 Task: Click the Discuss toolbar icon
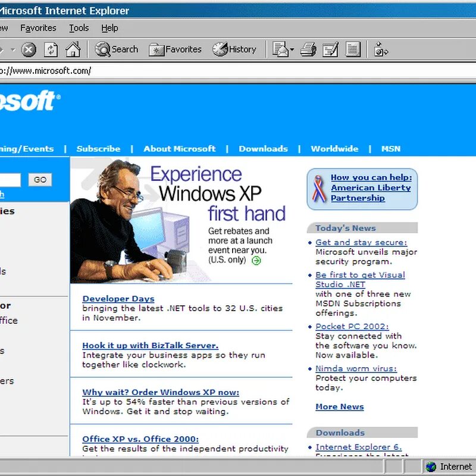coord(353,49)
